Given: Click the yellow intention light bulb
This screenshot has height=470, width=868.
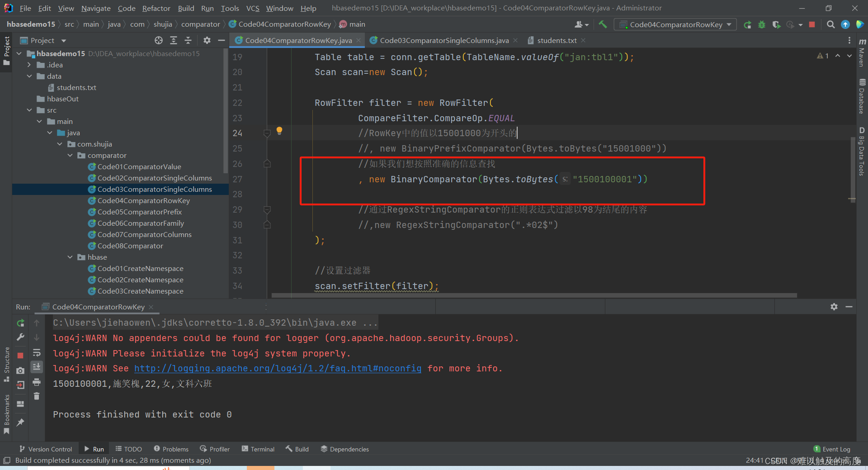Looking at the screenshot, I should click(279, 131).
